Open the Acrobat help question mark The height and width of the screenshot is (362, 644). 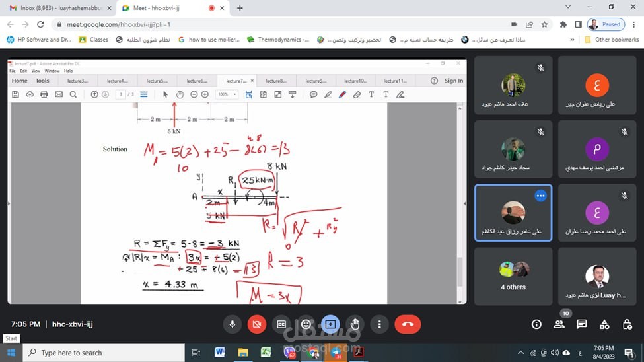click(x=434, y=81)
